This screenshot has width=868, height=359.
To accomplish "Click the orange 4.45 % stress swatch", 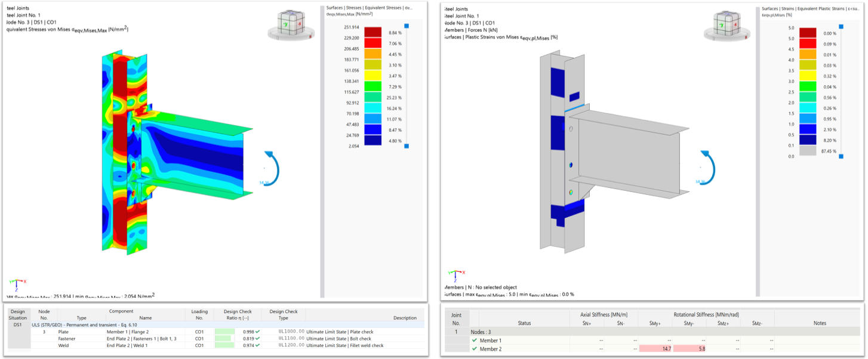I will click(373, 54).
